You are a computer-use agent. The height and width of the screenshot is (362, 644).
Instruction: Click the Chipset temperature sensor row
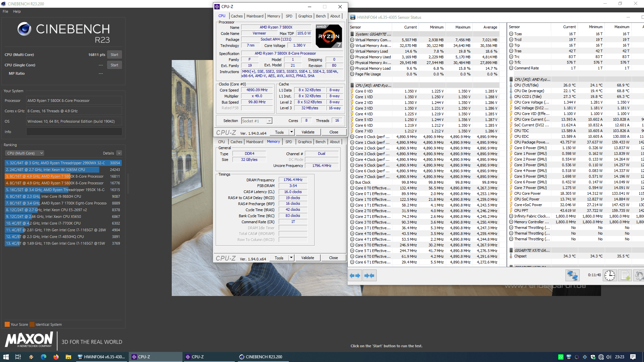coord(575,256)
